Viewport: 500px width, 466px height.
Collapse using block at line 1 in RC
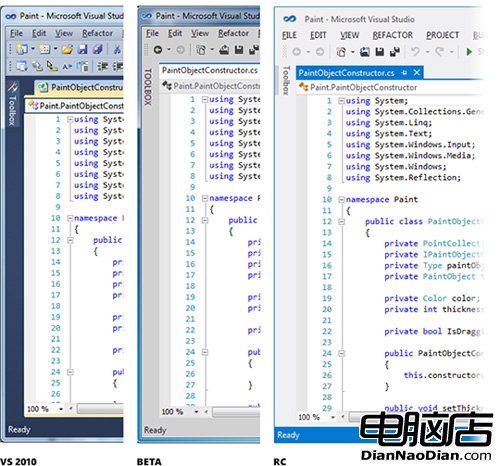341,101
